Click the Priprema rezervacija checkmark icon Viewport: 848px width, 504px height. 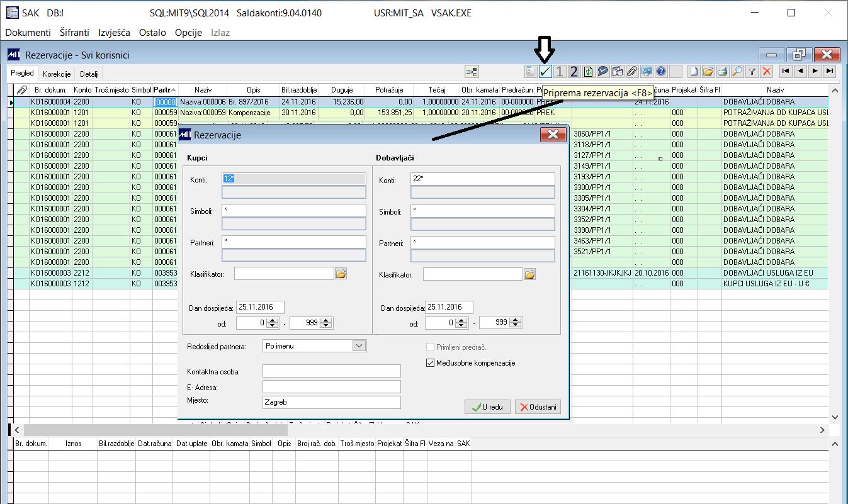[545, 71]
